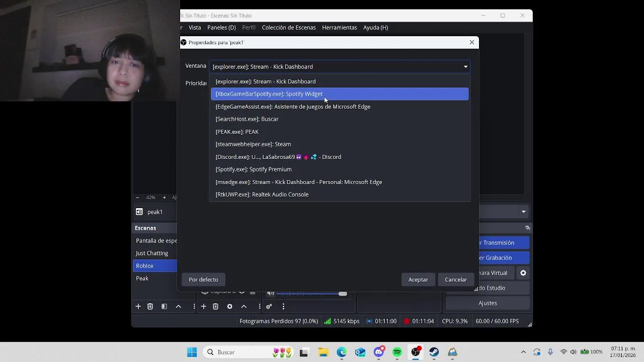
Task: Pick RtkUWP.exe Realtek Audio Console option
Action: [x=340, y=195]
